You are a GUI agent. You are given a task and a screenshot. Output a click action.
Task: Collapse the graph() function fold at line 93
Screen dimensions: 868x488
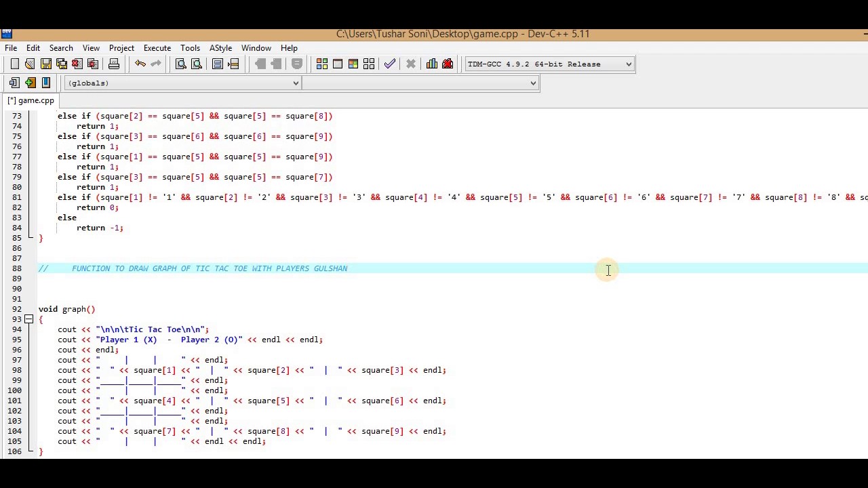pyautogui.click(x=29, y=319)
